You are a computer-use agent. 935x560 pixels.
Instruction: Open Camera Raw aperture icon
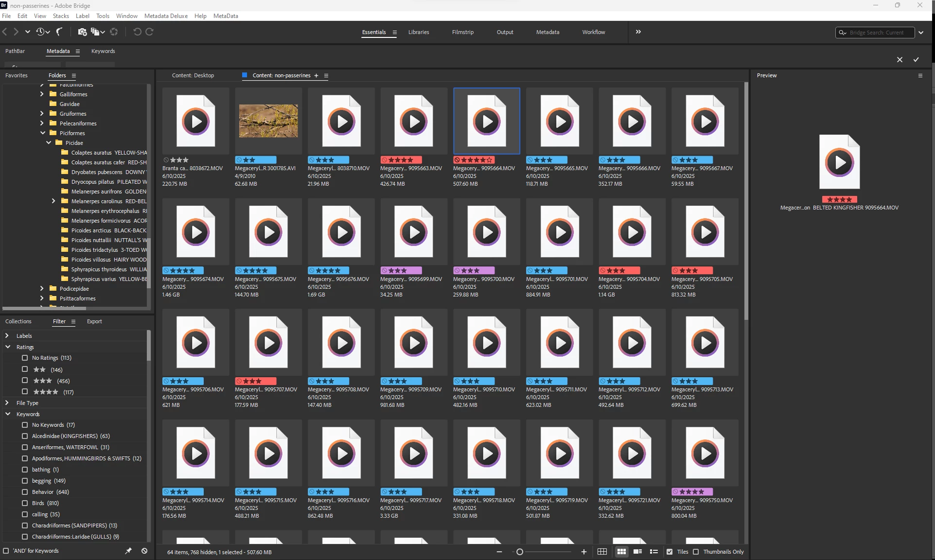click(114, 32)
